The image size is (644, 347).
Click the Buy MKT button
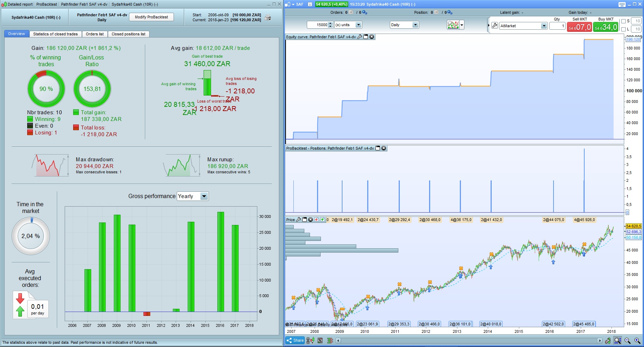click(605, 27)
